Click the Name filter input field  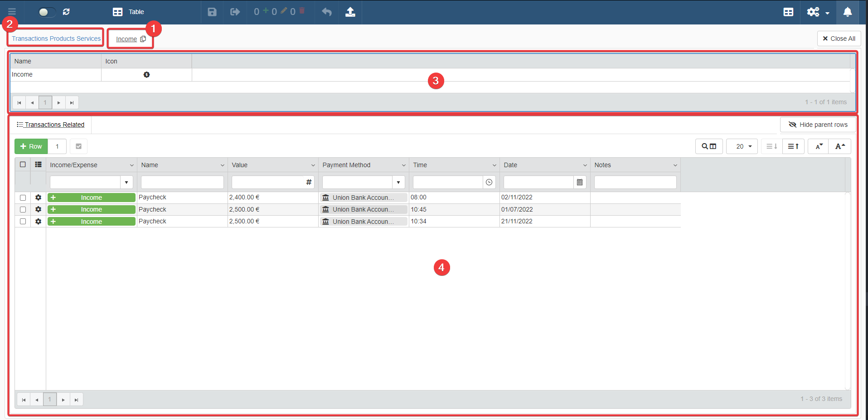pos(182,182)
